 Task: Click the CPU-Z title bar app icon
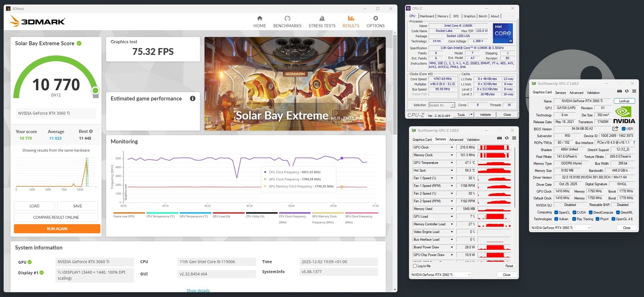408,8
